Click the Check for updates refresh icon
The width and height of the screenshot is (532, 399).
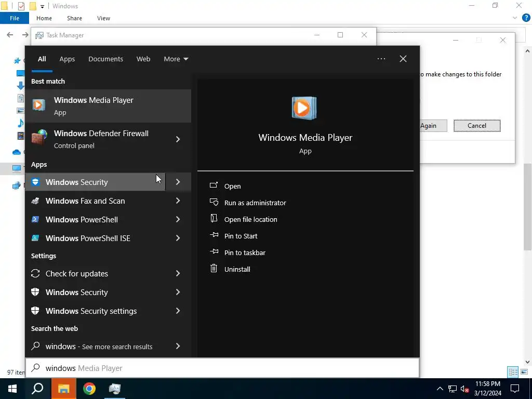point(35,273)
